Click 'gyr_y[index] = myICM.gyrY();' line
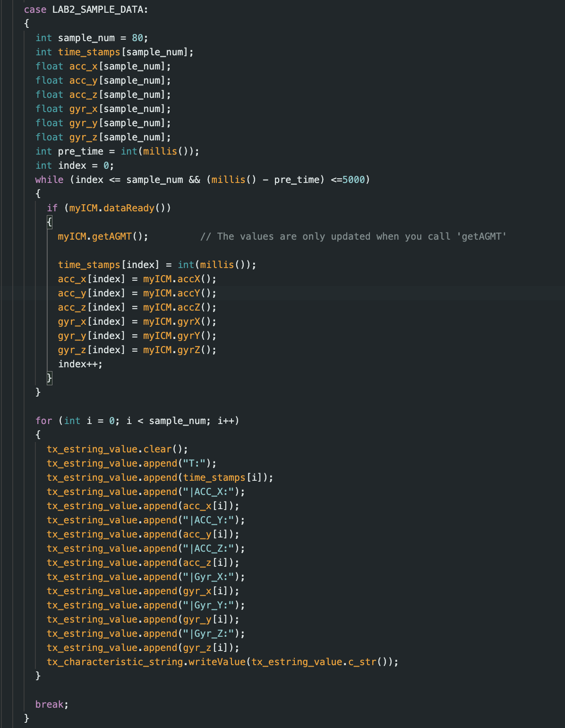 tap(137, 336)
